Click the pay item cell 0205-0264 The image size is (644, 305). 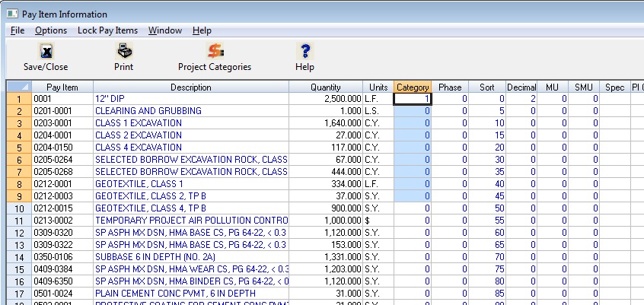click(62, 160)
